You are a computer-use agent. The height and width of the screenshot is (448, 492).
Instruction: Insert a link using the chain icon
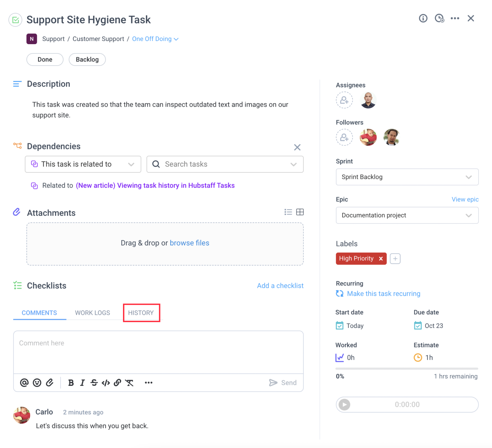point(117,382)
